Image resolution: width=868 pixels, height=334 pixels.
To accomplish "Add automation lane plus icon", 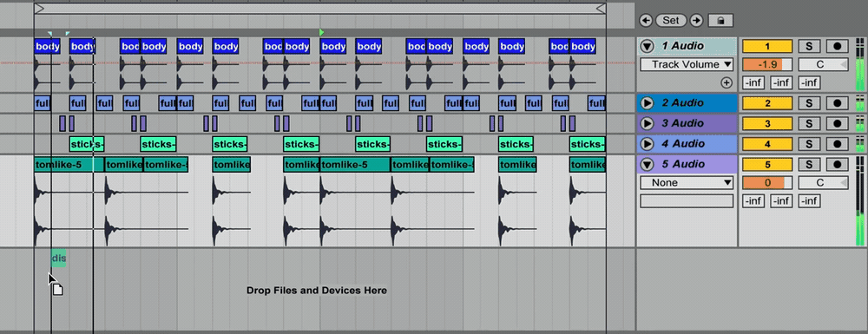I will coord(727,83).
